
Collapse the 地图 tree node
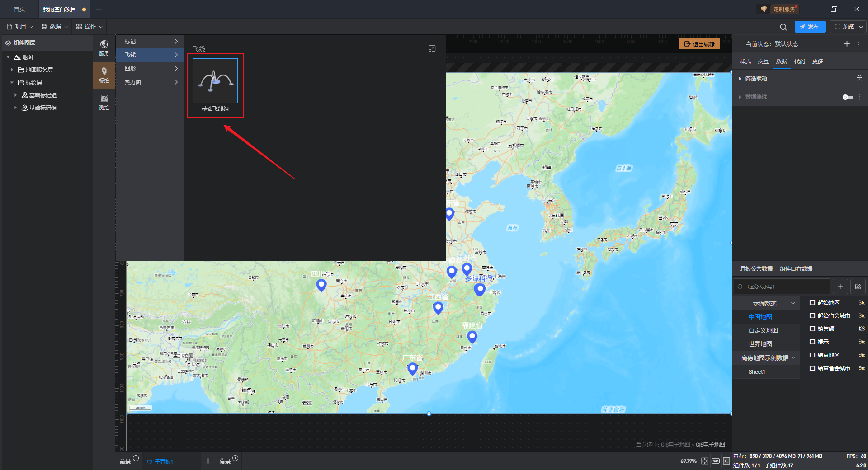click(x=8, y=57)
